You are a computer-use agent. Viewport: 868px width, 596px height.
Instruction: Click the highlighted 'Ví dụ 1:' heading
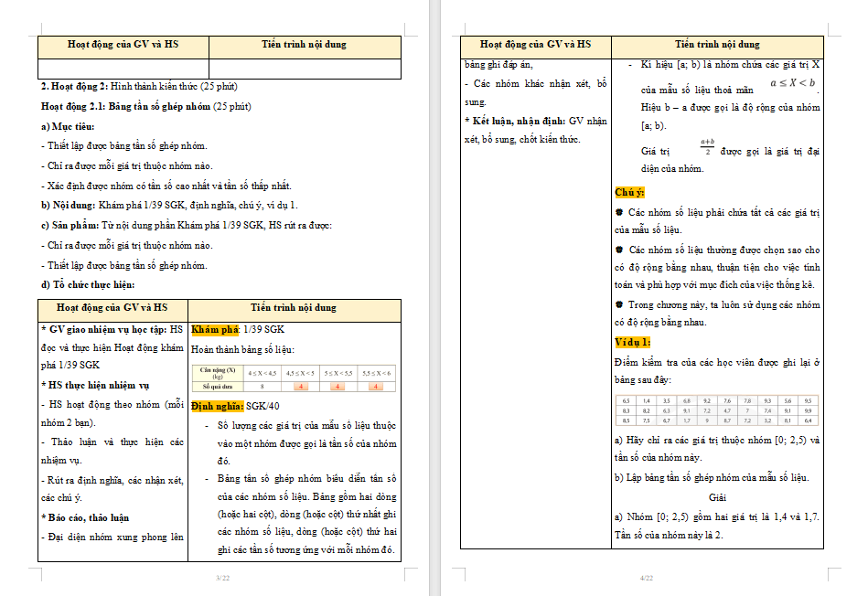pyautogui.click(x=633, y=342)
